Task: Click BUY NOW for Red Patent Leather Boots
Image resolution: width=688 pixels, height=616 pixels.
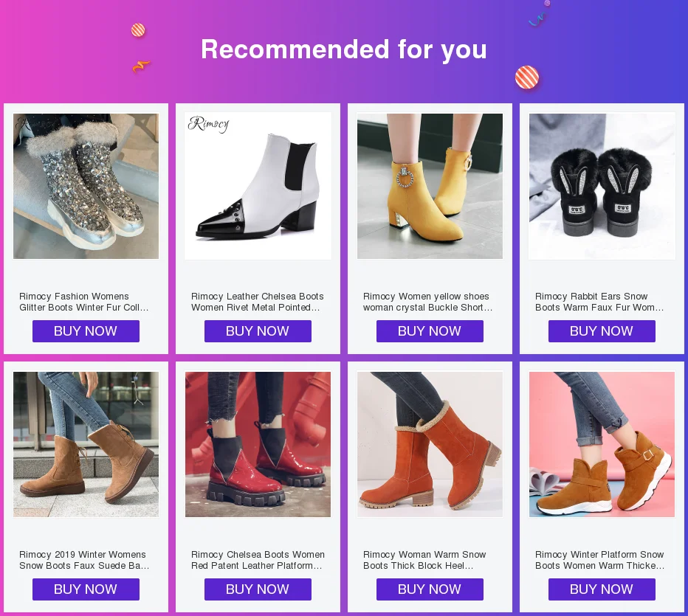Action: tap(258, 589)
